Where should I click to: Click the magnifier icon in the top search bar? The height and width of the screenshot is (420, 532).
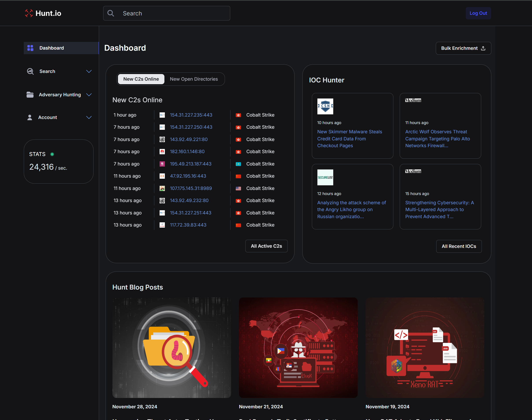point(110,13)
